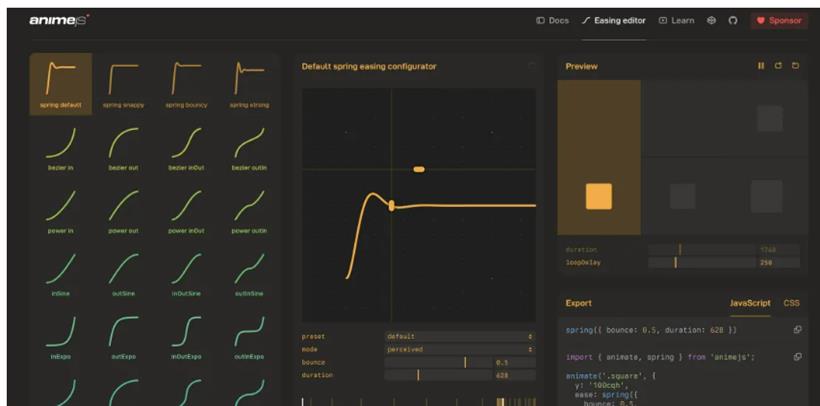
Task: Switch to the CSS export tab
Action: [791, 302]
